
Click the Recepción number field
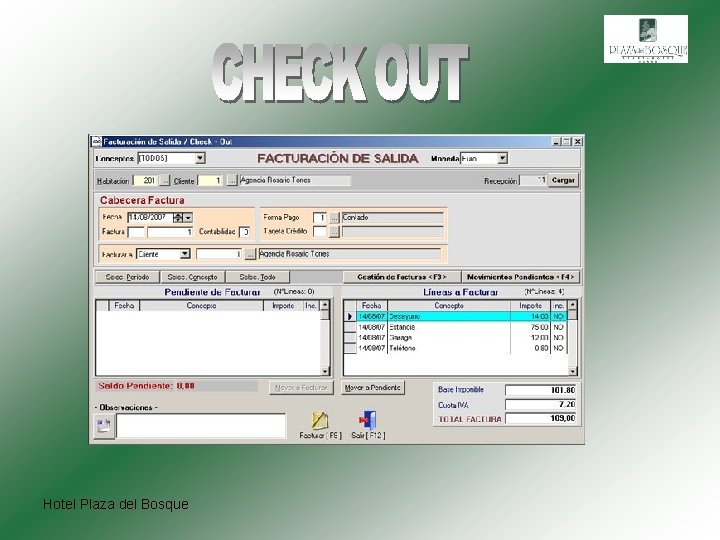click(x=533, y=180)
